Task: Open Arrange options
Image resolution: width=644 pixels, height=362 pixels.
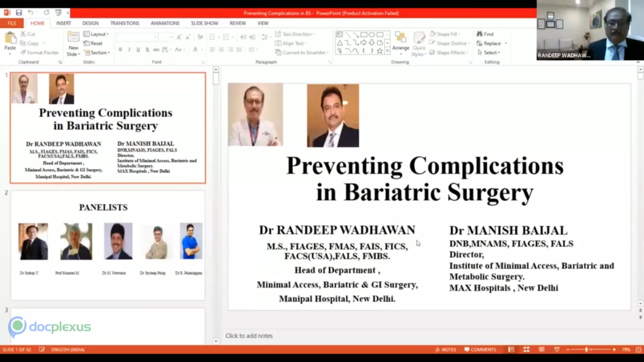Action: (401, 43)
